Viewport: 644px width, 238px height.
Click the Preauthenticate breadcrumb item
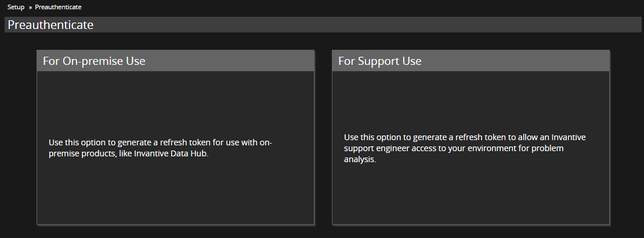coord(58,7)
